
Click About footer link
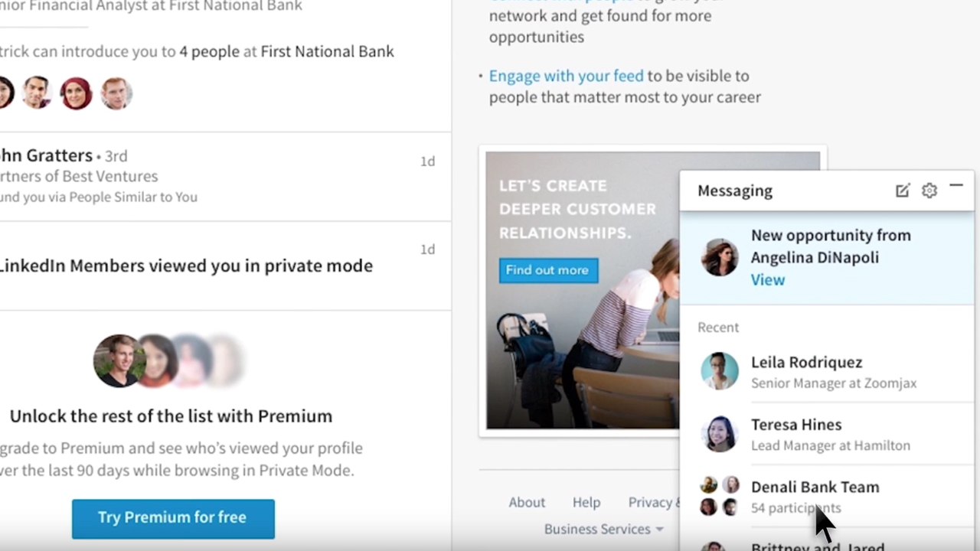tap(527, 502)
